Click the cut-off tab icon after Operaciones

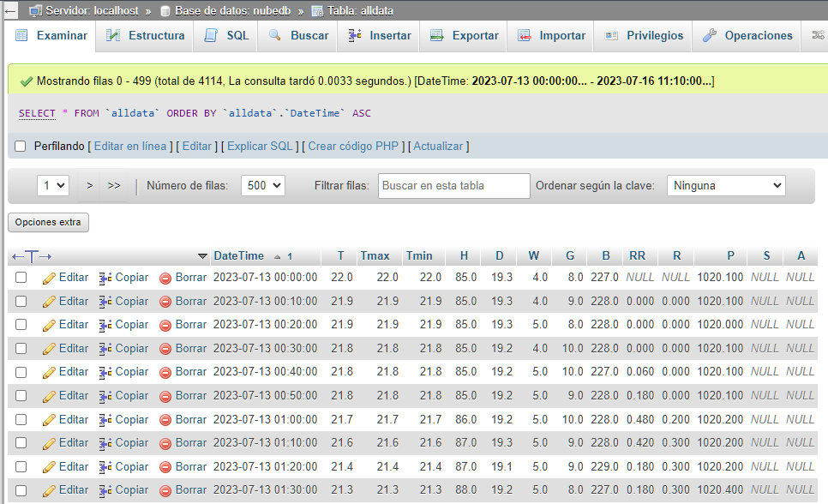pos(818,35)
